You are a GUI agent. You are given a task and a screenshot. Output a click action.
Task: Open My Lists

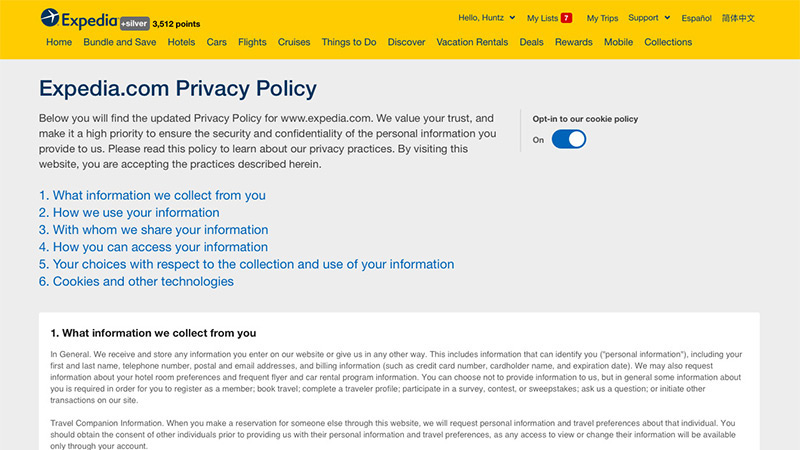tap(542, 18)
